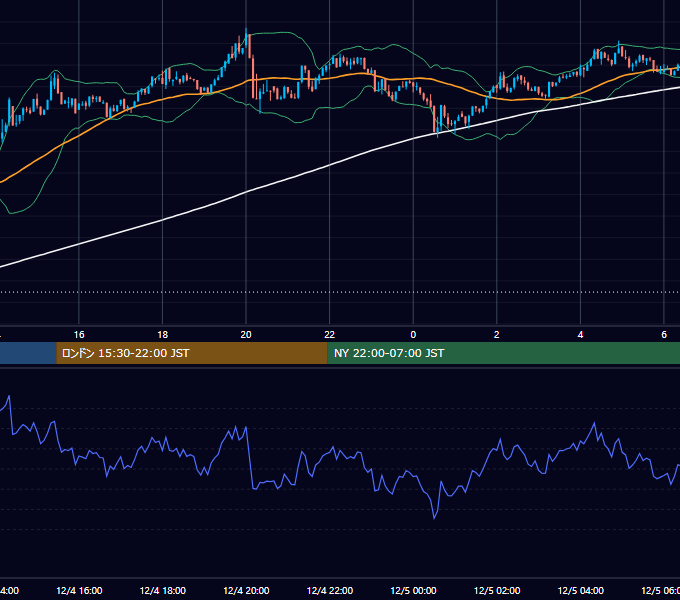Click the "20" hour label on price chart axis
Screen dimensions: 680x600
[x=246, y=335]
